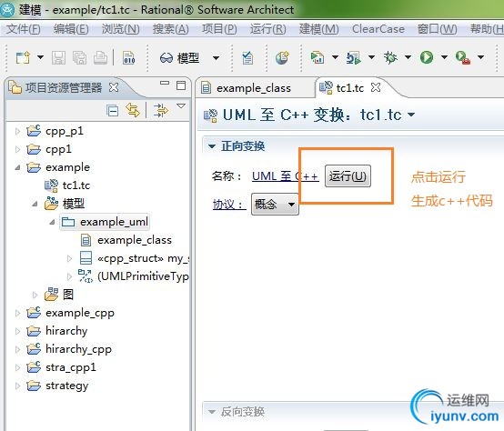
Task: Open the 模型 perspective dropdown arrow
Action: pyautogui.click(x=216, y=58)
